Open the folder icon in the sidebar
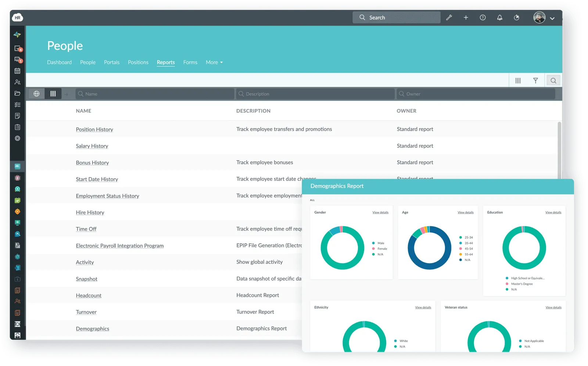The width and height of the screenshot is (588, 366). click(x=17, y=93)
